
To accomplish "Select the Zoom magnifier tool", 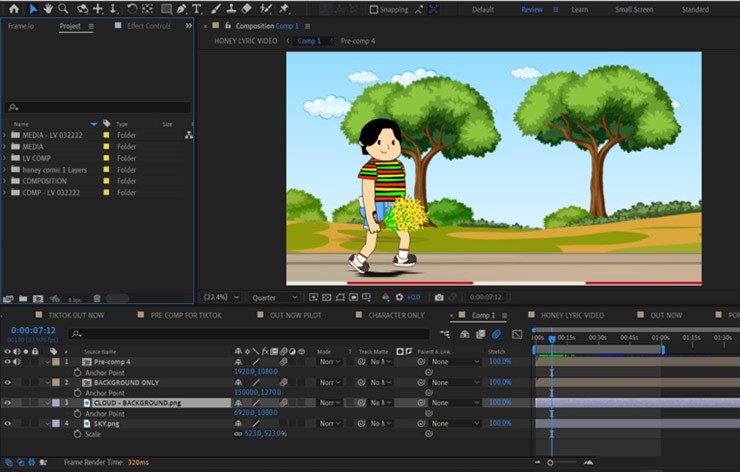I will click(63, 9).
